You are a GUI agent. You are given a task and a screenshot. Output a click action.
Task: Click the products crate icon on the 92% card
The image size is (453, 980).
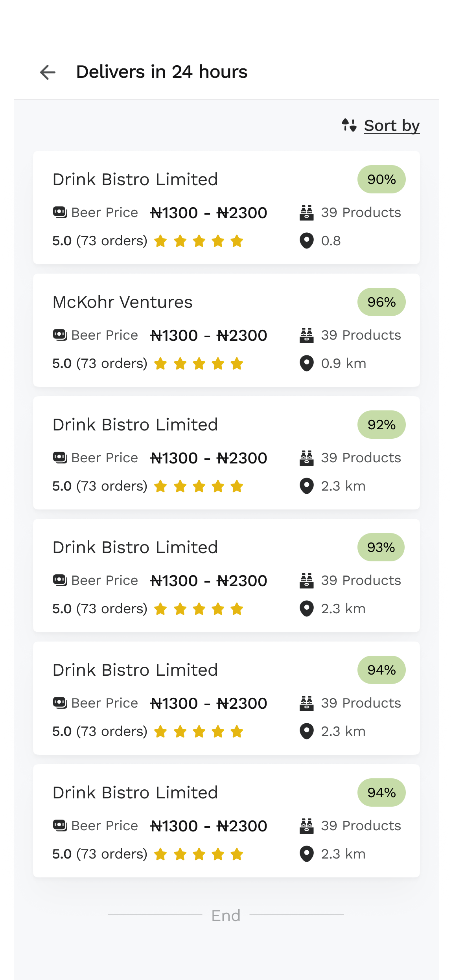[x=306, y=458]
